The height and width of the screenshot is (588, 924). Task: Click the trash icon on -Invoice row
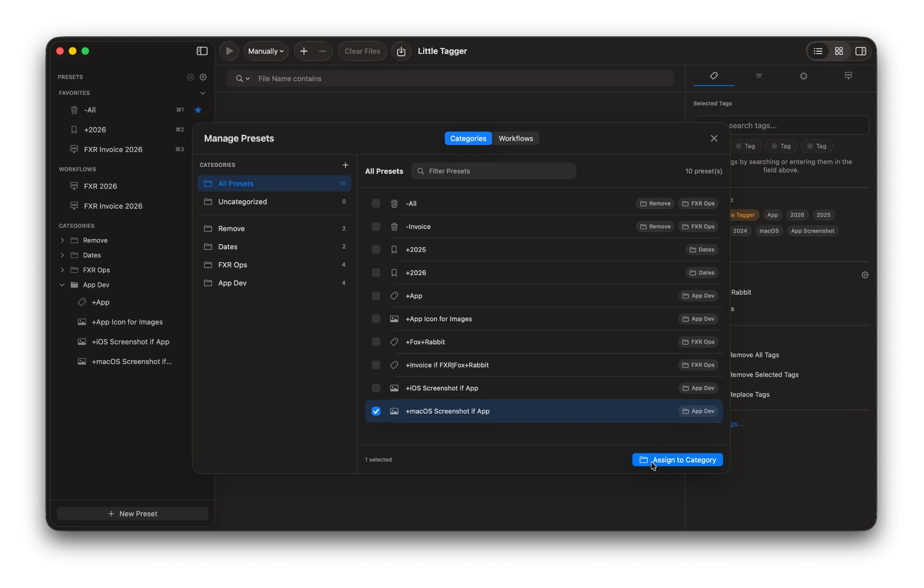tap(394, 227)
